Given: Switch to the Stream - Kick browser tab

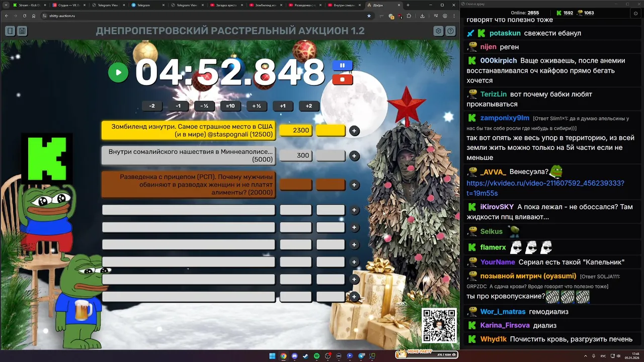Looking at the screenshot, I should (x=29, y=5).
